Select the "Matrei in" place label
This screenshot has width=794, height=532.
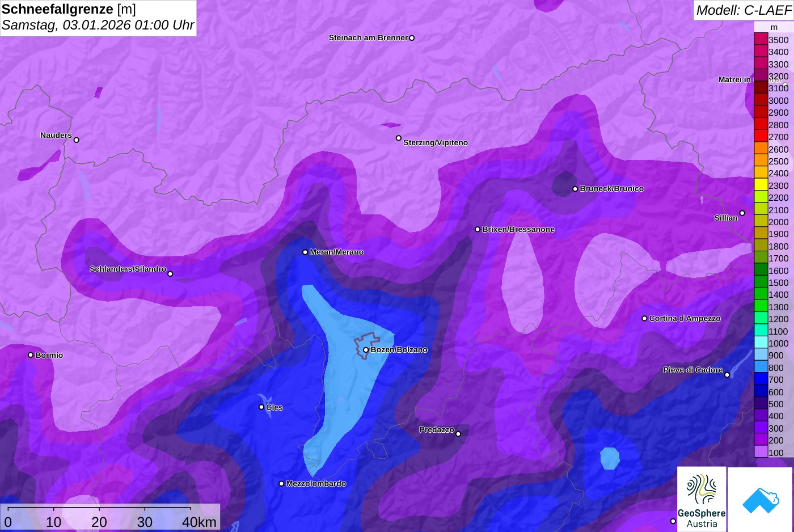coord(734,79)
